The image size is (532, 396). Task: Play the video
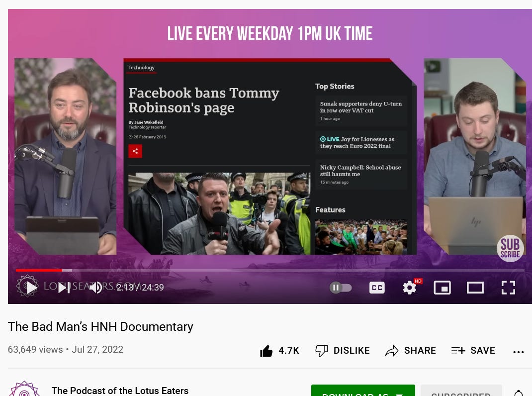(x=31, y=288)
